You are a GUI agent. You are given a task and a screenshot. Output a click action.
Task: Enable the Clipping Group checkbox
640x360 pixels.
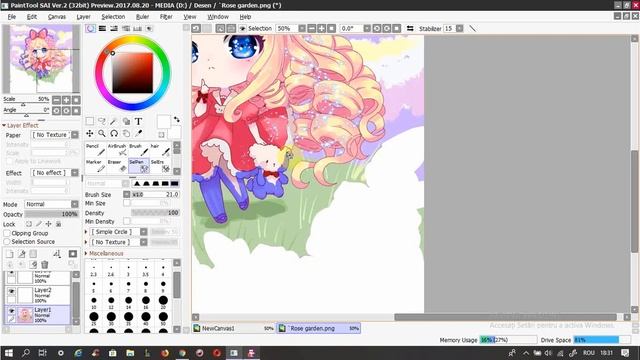click(x=7, y=233)
